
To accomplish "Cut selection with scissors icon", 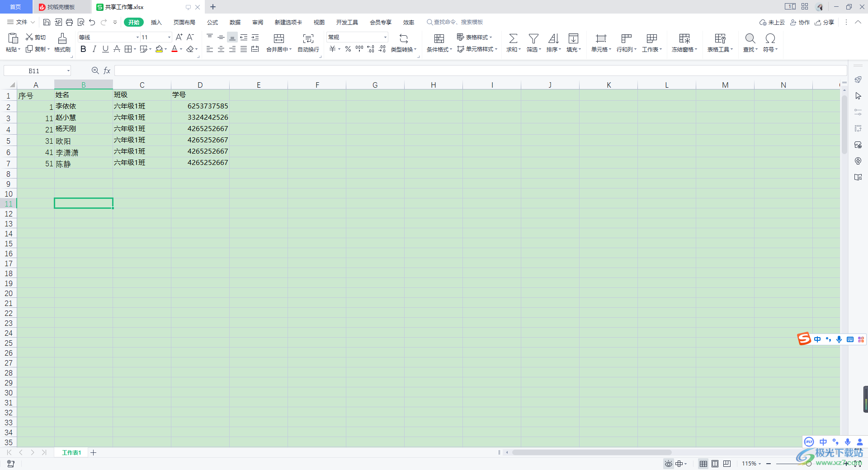I will coord(29,37).
